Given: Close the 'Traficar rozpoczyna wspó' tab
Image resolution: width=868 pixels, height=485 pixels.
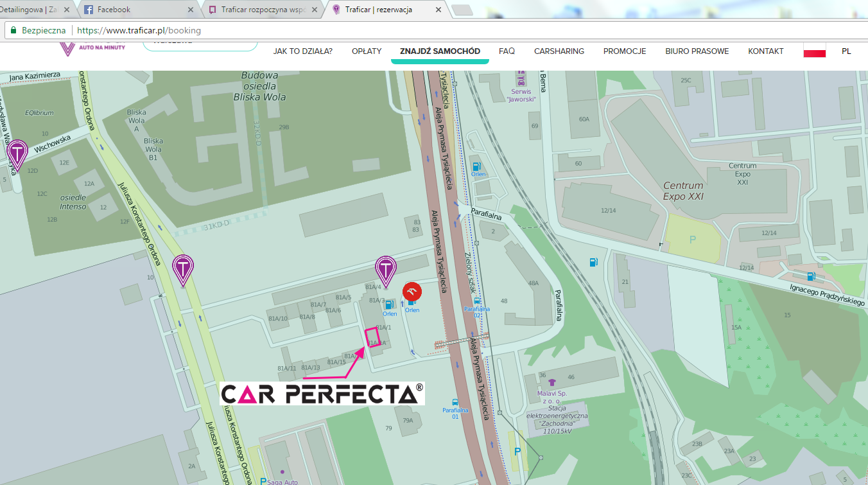Looking at the screenshot, I should 315,10.
